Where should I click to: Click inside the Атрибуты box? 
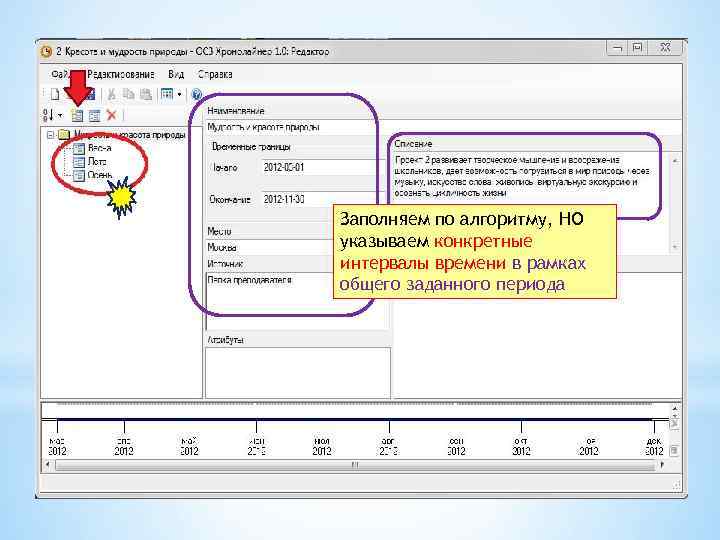coord(298,372)
